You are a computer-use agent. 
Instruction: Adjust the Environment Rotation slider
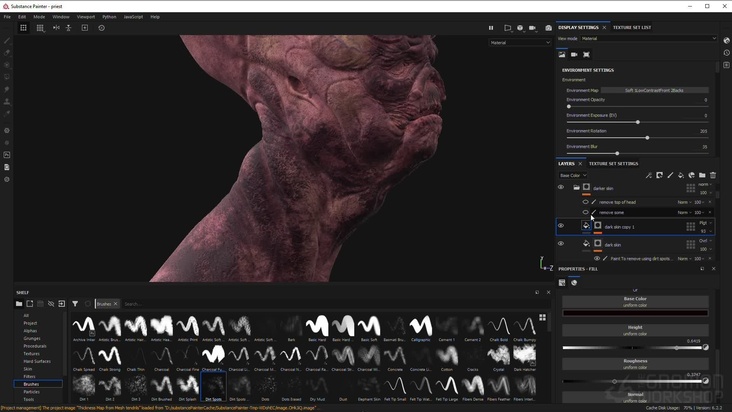pyautogui.click(x=637, y=138)
